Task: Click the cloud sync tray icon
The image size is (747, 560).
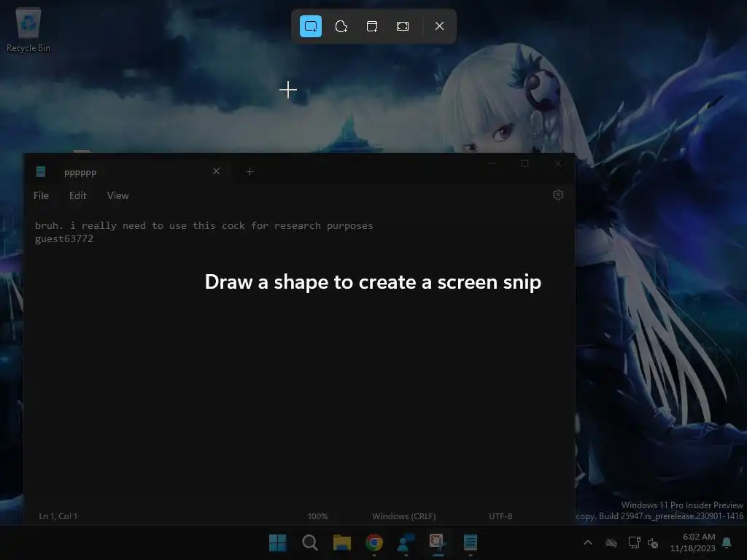Action: [x=611, y=542]
